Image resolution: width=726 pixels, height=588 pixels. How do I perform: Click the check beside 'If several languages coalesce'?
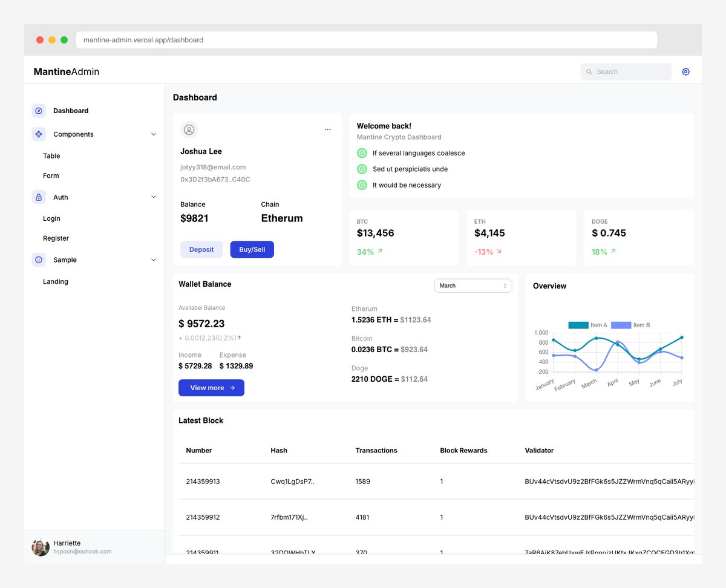362,153
